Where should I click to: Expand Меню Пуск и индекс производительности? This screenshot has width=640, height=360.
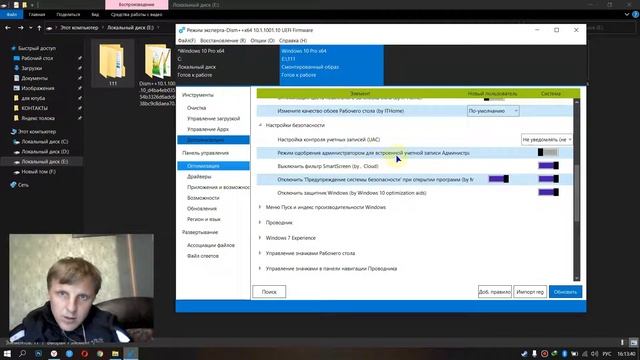point(260,207)
